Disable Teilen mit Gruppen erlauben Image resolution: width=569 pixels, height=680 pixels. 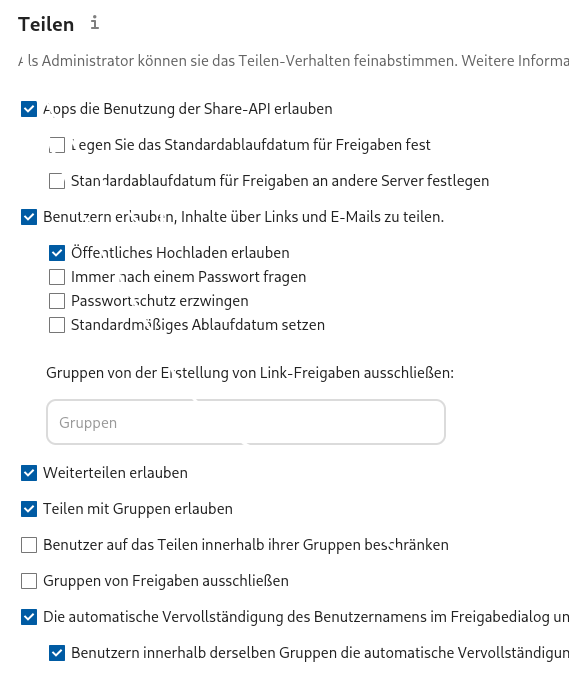tap(29, 509)
